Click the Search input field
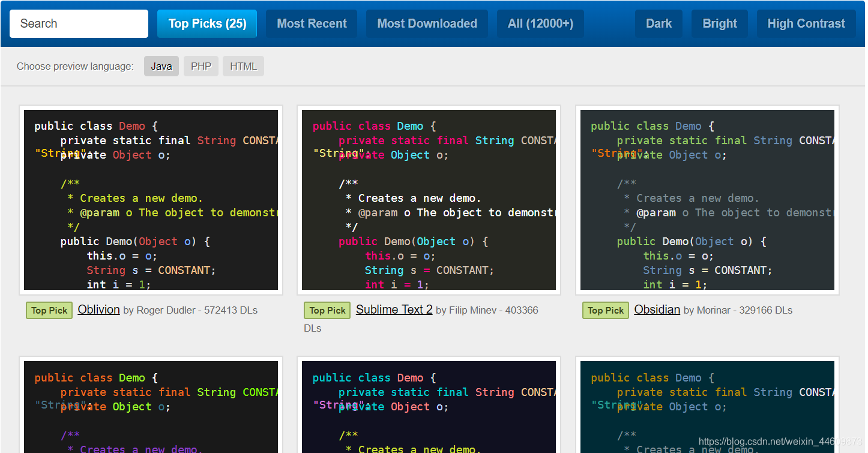Screen dimensions: 868x453 [x=79, y=23]
